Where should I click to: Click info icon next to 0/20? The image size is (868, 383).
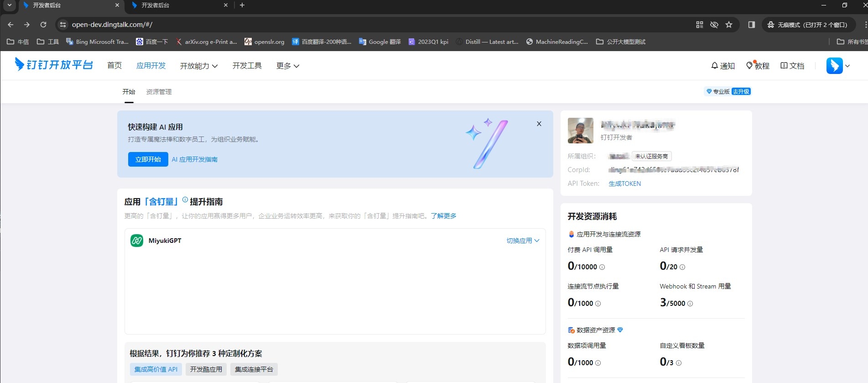point(682,267)
